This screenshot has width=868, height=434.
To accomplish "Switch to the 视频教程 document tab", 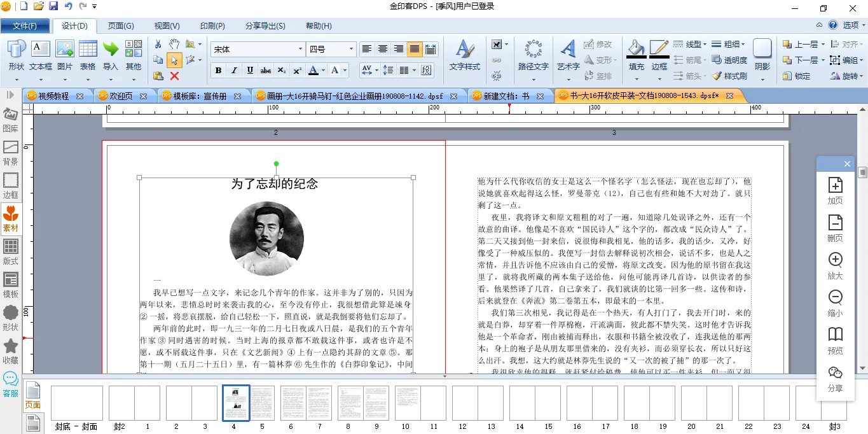I will [54, 96].
